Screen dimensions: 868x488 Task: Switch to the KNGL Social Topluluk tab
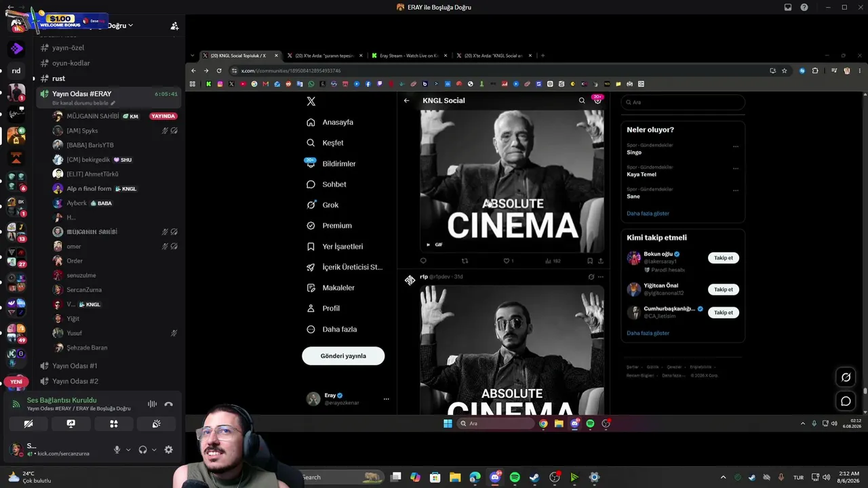(237, 56)
